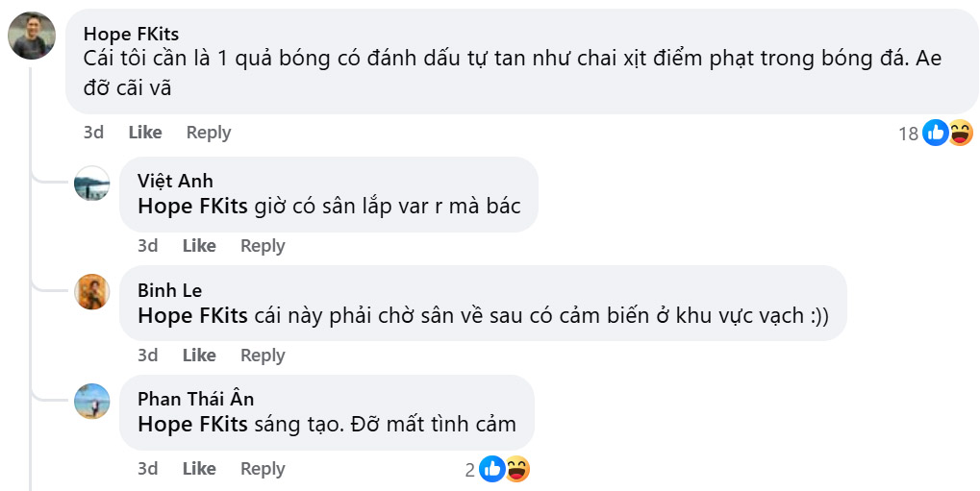Image resolution: width=980 pixels, height=491 pixels.
Task: Click like reaction icon on Hope FKits comment
Action: pyautogui.click(x=935, y=134)
